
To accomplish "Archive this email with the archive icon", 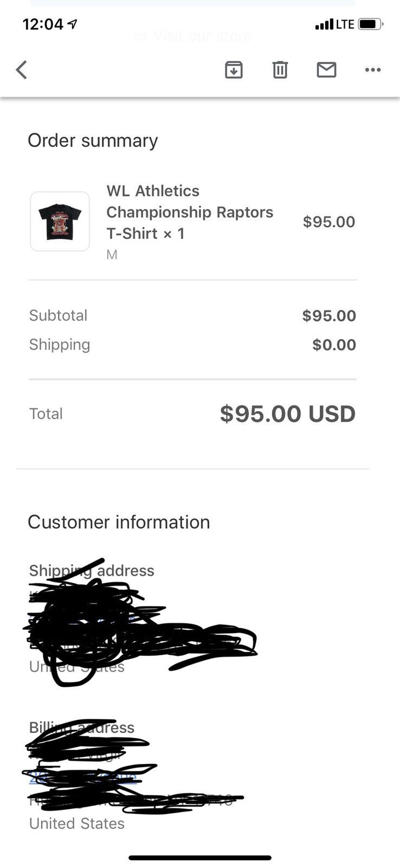I will pos(234,70).
